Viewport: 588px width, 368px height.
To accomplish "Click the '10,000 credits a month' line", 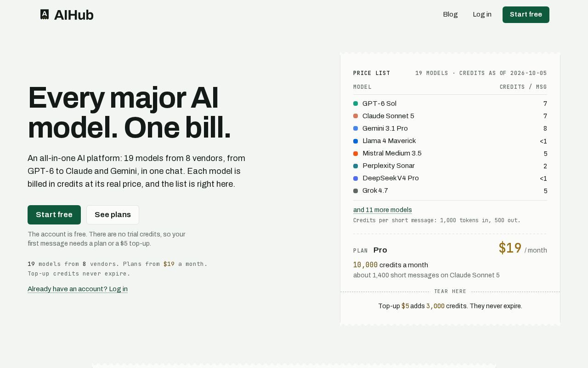I will (x=390, y=265).
